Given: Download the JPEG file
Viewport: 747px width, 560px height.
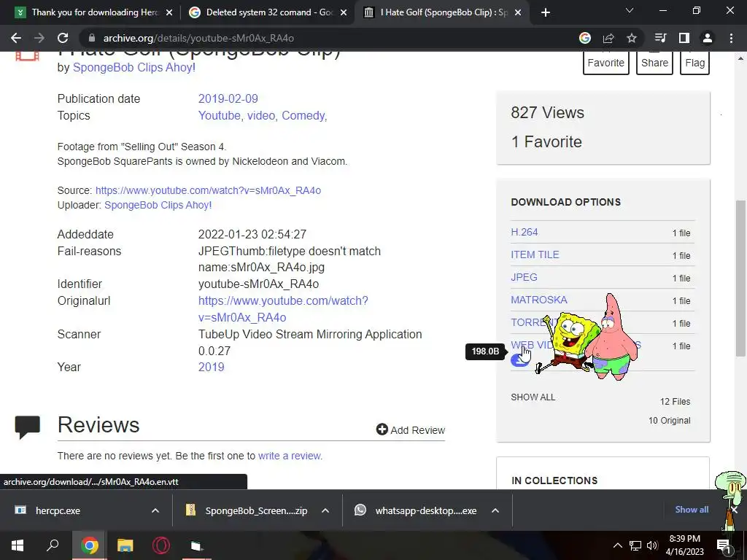Looking at the screenshot, I should click(x=524, y=277).
